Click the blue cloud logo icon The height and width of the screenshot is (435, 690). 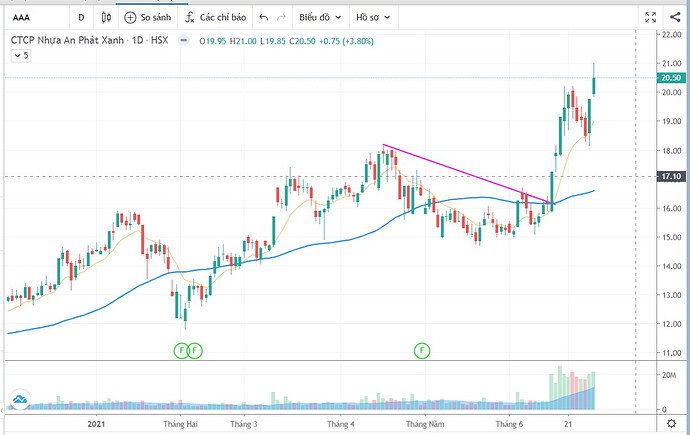[20, 399]
